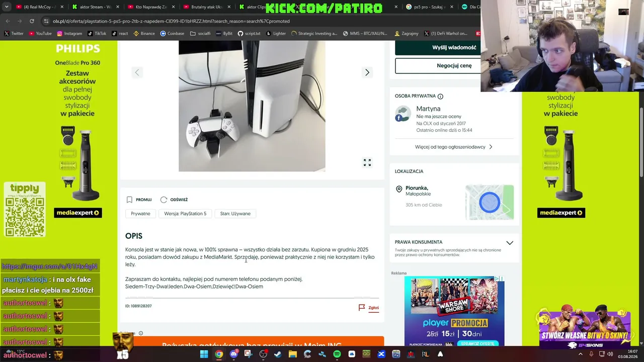Open the YouTube bookmark
This screenshot has height=362, width=644.
40,34
